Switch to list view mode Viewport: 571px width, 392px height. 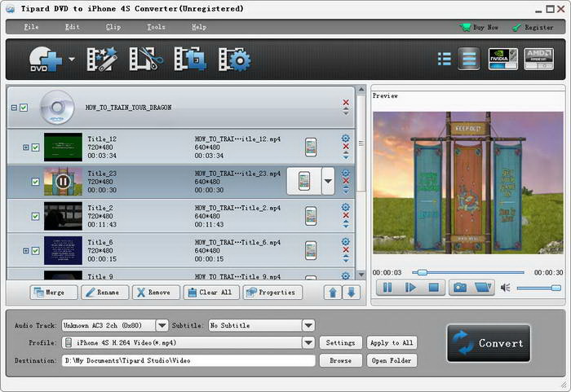point(445,59)
